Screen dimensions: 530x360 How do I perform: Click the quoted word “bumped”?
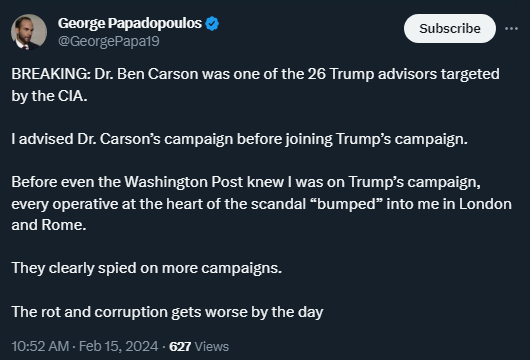coord(346,204)
